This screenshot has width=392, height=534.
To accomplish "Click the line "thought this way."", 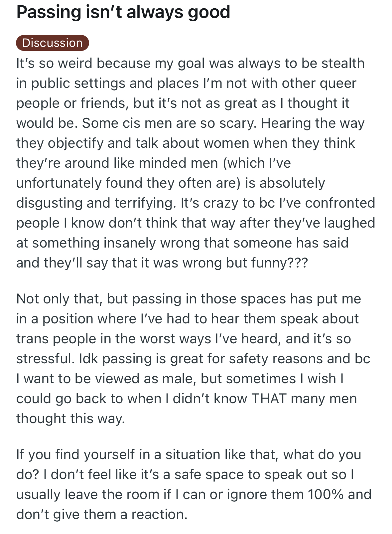I will point(71,419).
